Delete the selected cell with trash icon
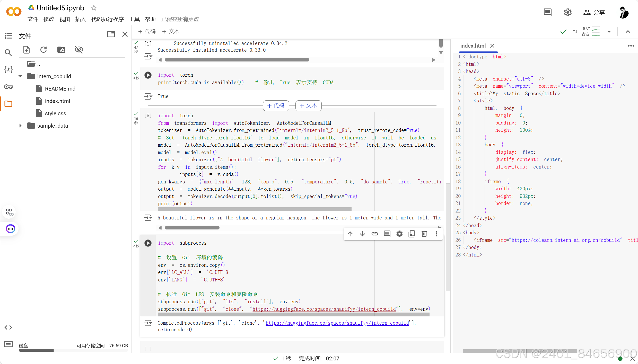This screenshot has width=638, height=364. tap(424, 234)
